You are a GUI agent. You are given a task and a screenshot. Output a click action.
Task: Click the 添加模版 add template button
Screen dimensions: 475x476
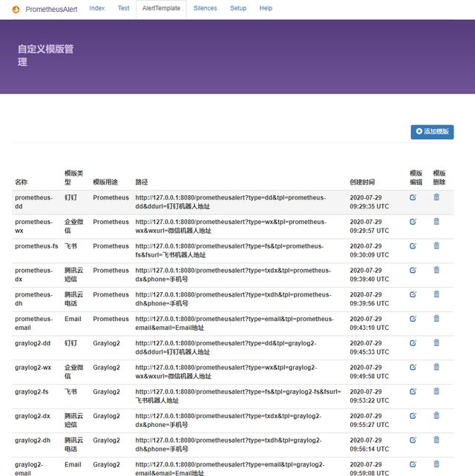click(432, 132)
